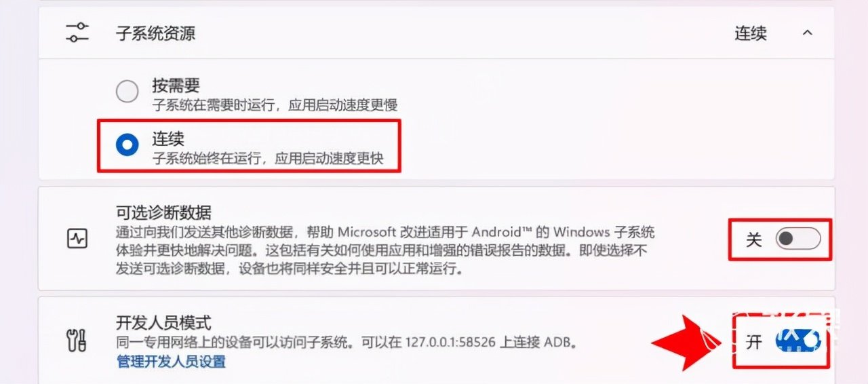Click the 连续 status value in header
Image resolution: width=868 pixels, height=384 pixels.
pyautogui.click(x=751, y=33)
